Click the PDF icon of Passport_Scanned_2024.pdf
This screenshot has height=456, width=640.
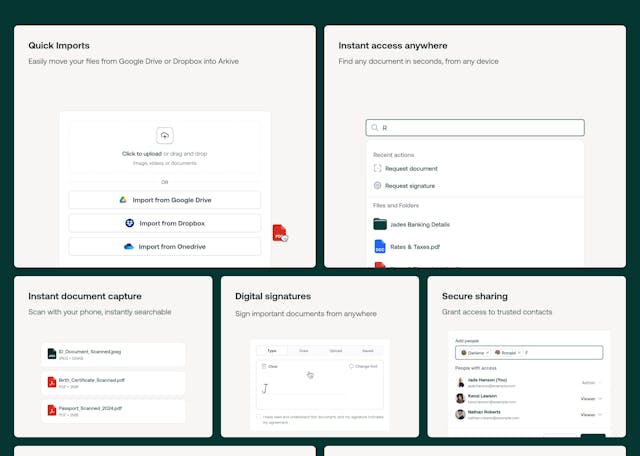[x=52, y=410]
